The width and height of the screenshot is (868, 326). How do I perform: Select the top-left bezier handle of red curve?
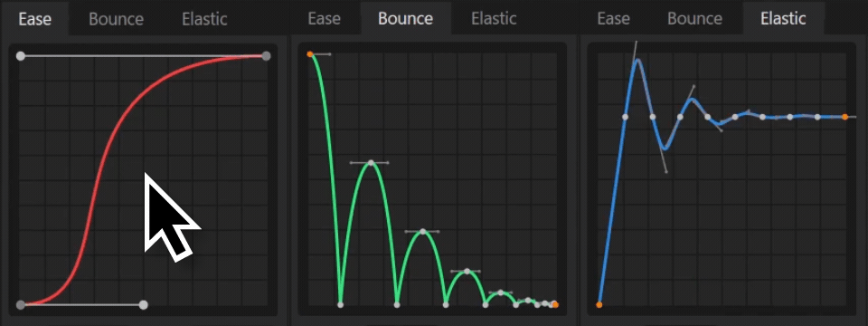tap(21, 55)
